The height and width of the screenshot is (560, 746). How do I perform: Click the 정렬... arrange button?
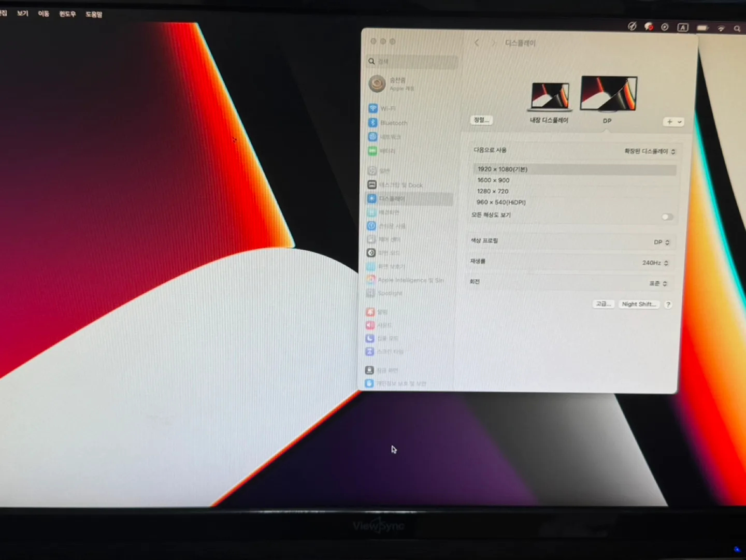click(x=481, y=120)
